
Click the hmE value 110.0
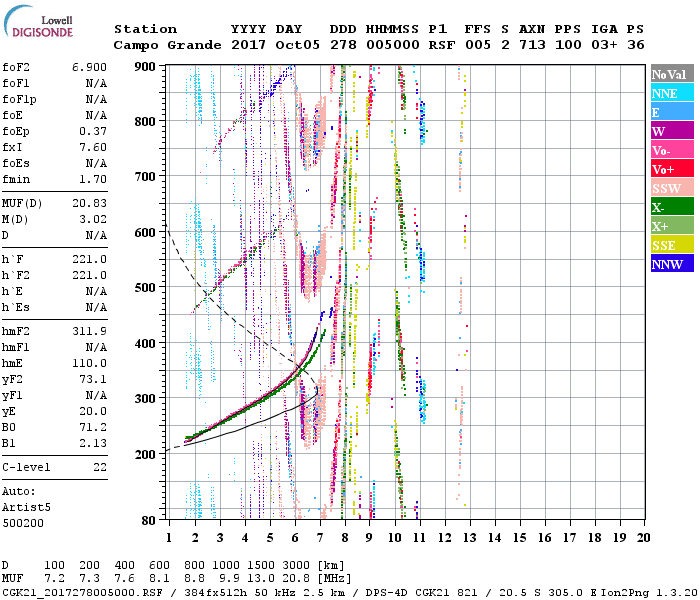pos(89,364)
